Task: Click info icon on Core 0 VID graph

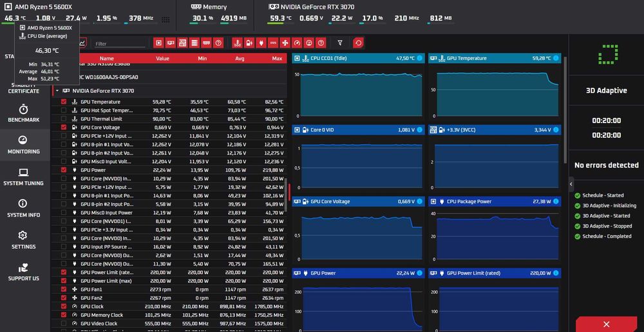Action: [x=419, y=130]
